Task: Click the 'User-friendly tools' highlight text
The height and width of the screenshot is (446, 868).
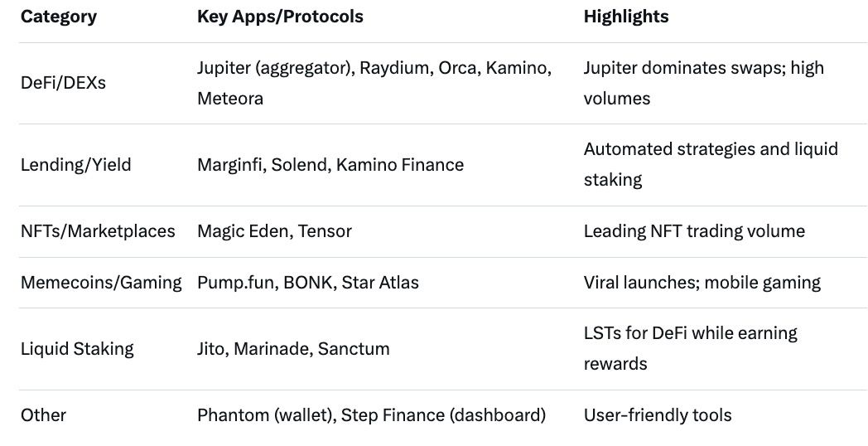Action: [658, 414]
